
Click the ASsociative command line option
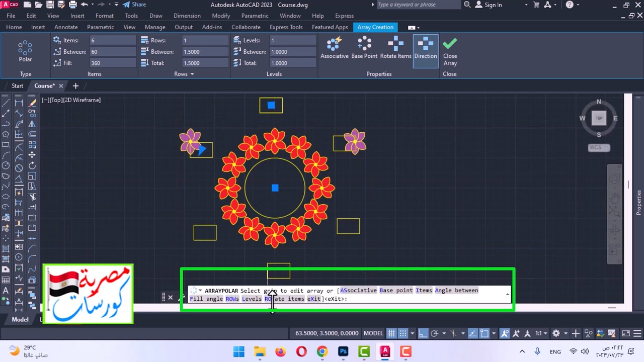coord(359,291)
